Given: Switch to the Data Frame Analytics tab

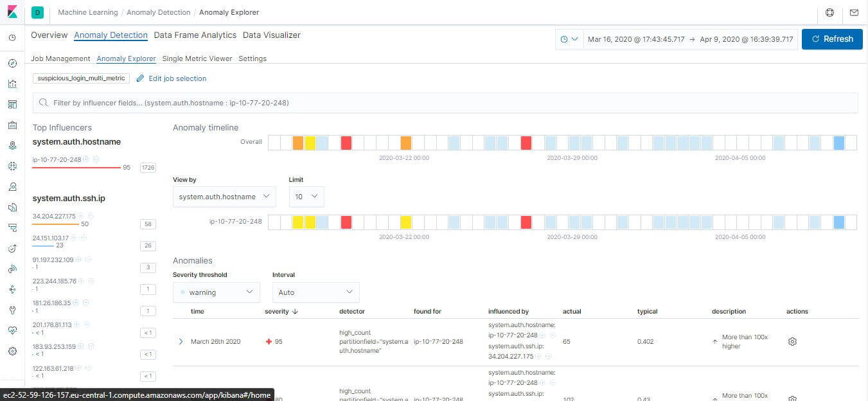Looking at the screenshot, I should pos(196,35).
